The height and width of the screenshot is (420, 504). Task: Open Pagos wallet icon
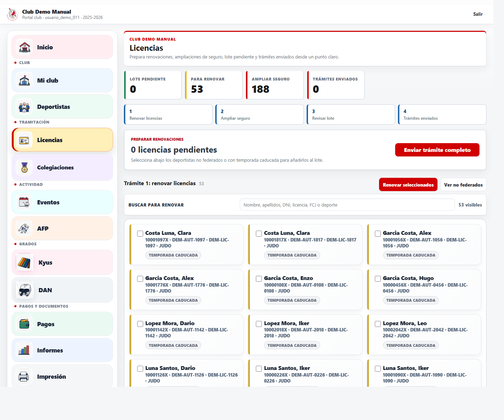[24, 324]
